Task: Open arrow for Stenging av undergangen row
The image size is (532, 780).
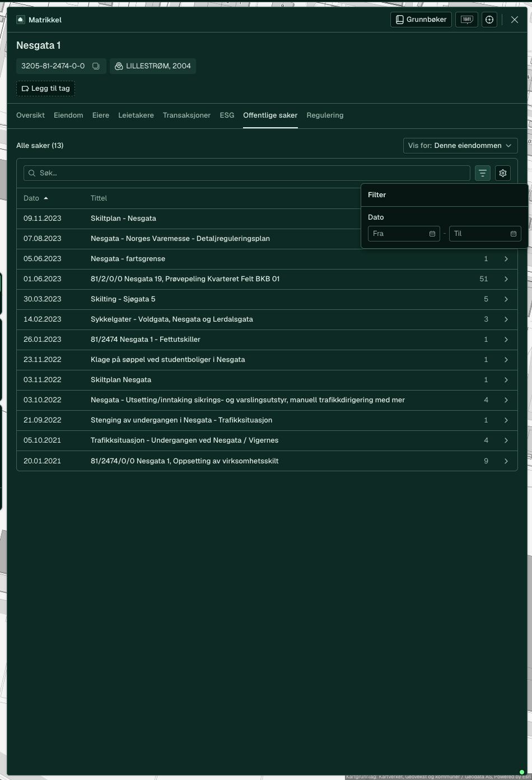Action: click(x=506, y=420)
